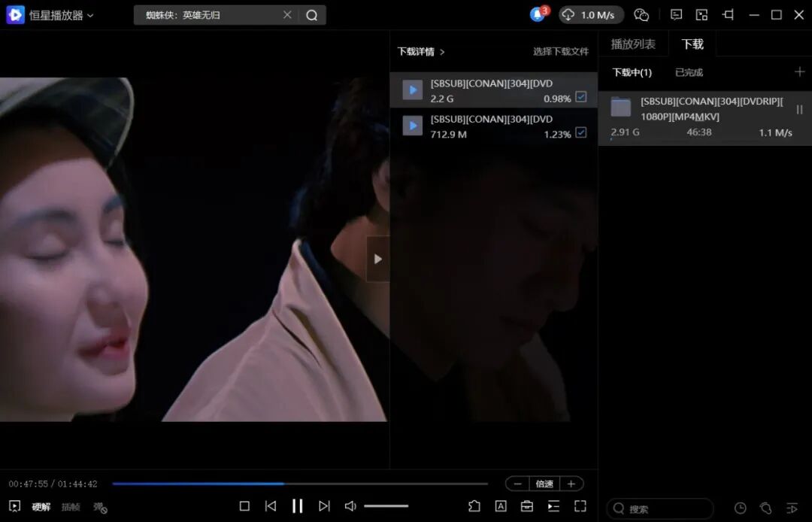The image size is (812, 522).
Task: Open history clock icon
Action: pos(741,508)
